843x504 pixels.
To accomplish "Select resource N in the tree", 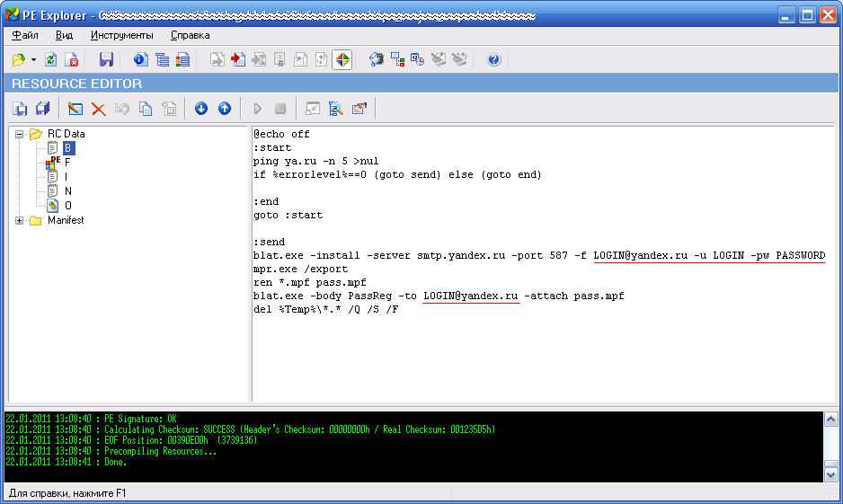I will click(x=67, y=191).
